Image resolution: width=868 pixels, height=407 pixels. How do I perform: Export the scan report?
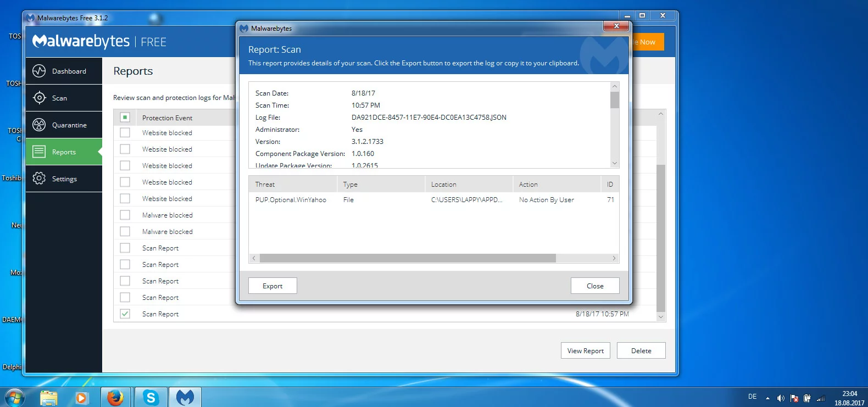click(x=272, y=286)
